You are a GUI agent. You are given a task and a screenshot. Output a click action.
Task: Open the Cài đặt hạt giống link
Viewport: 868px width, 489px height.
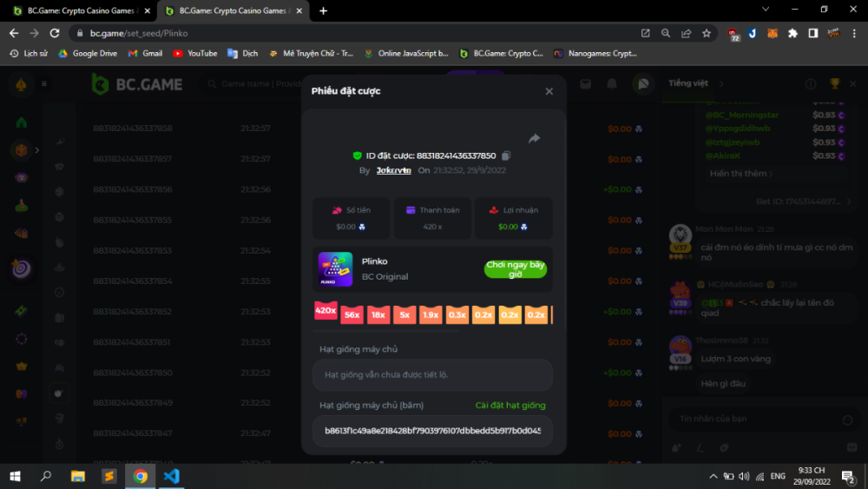pos(510,406)
